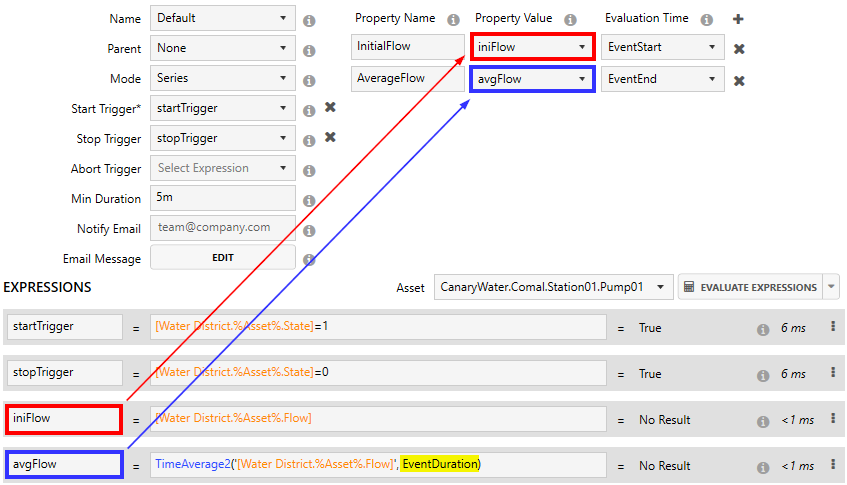Clear the Stop Trigger with its X icon
The image size is (847, 485).
tap(330, 137)
